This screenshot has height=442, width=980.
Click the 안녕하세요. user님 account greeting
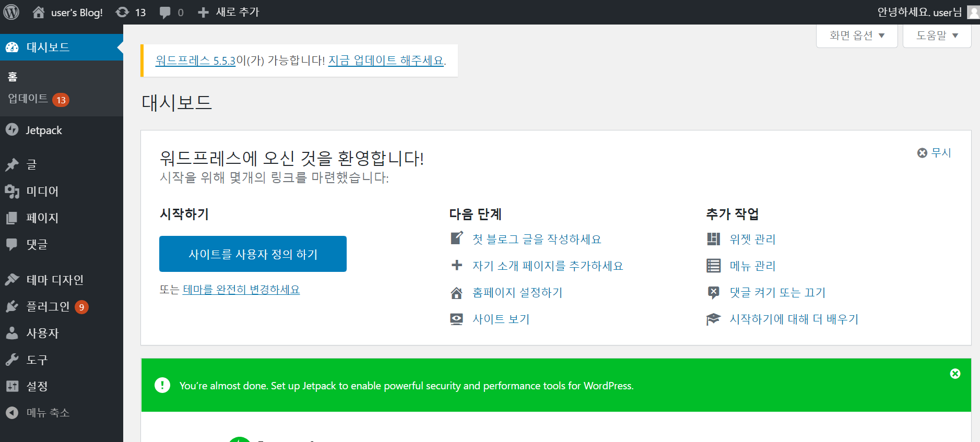[x=919, y=12]
